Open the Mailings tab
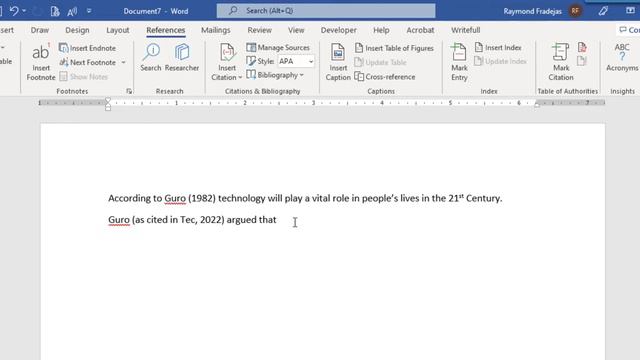640x360 pixels. (x=216, y=30)
